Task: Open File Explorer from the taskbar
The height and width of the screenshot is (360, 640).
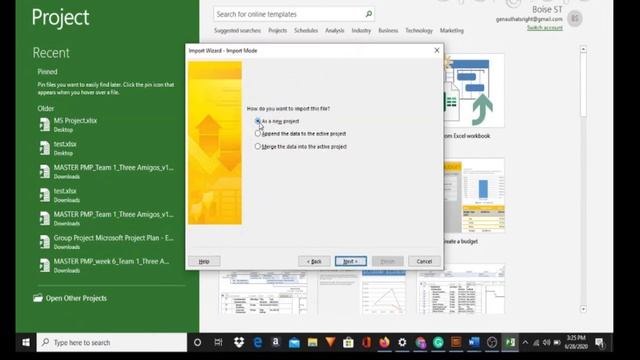Action: tap(313, 342)
